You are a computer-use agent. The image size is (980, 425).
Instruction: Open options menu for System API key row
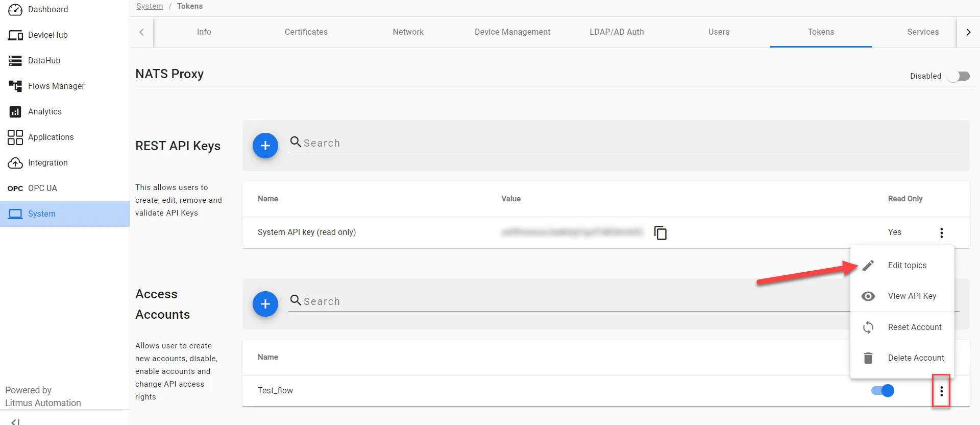click(x=941, y=232)
